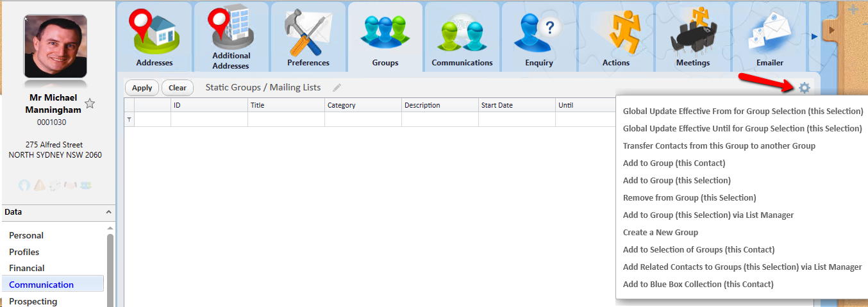
Task: Open the Additional Addresses tab icon
Action: coord(231,29)
